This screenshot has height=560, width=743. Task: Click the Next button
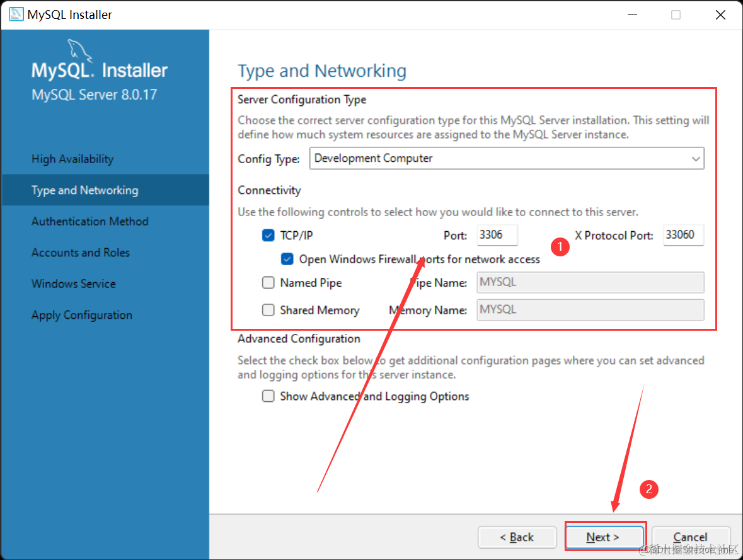[x=604, y=537]
